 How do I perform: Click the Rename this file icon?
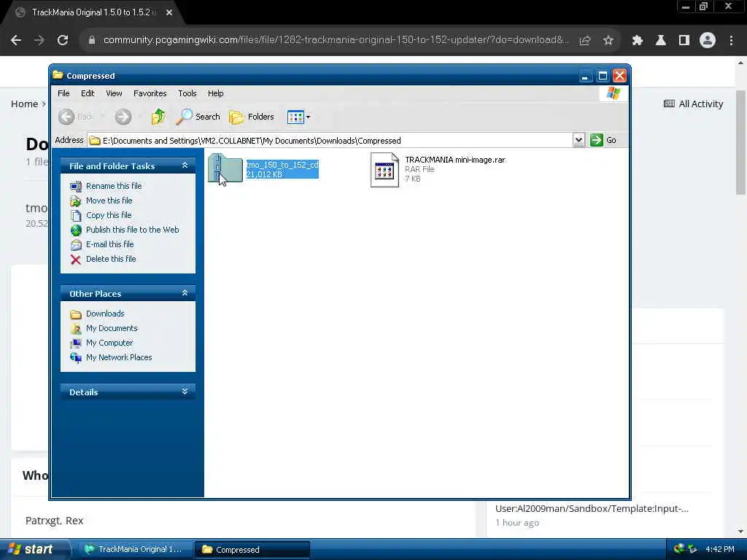76,186
